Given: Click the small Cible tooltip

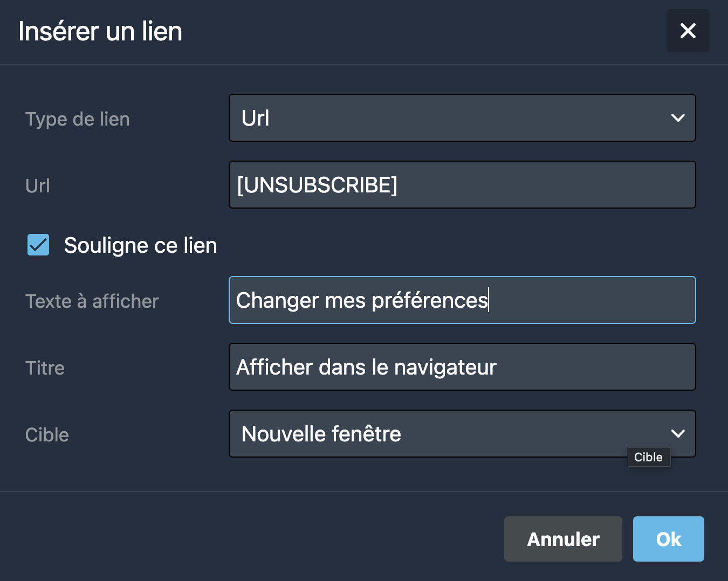Looking at the screenshot, I should click(649, 457).
